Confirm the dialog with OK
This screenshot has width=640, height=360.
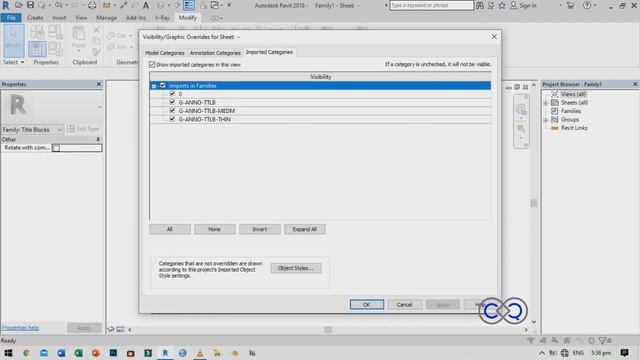click(x=367, y=304)
